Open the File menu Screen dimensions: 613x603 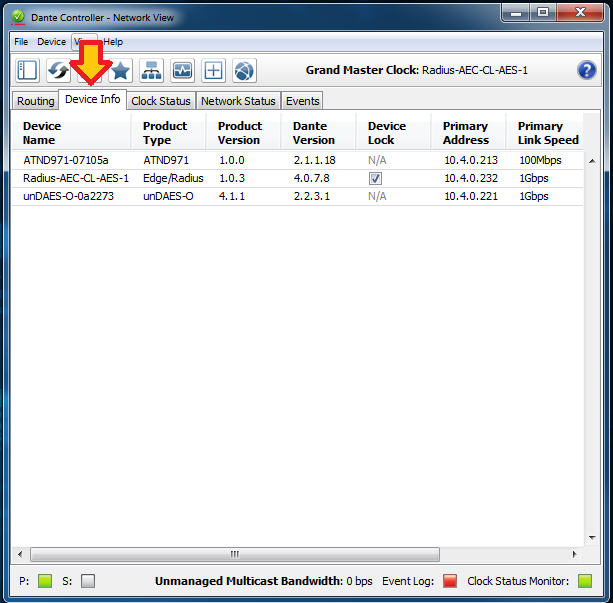pyautogui.click(x=21, y=42)
